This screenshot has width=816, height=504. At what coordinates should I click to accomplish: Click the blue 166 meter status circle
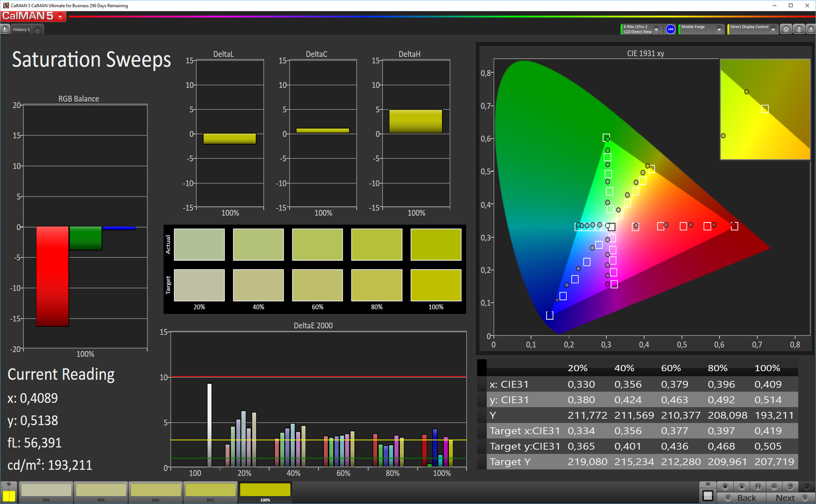click(x=671, y=29)
